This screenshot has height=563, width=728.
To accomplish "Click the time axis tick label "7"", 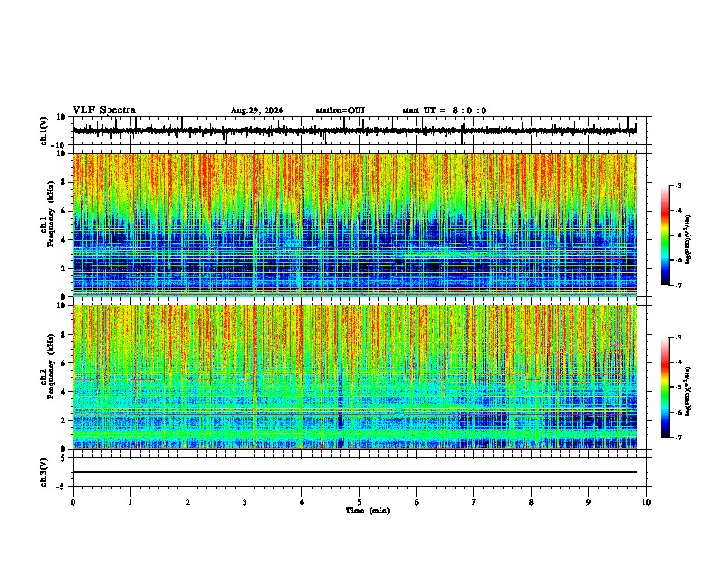I will coord(474,502).
